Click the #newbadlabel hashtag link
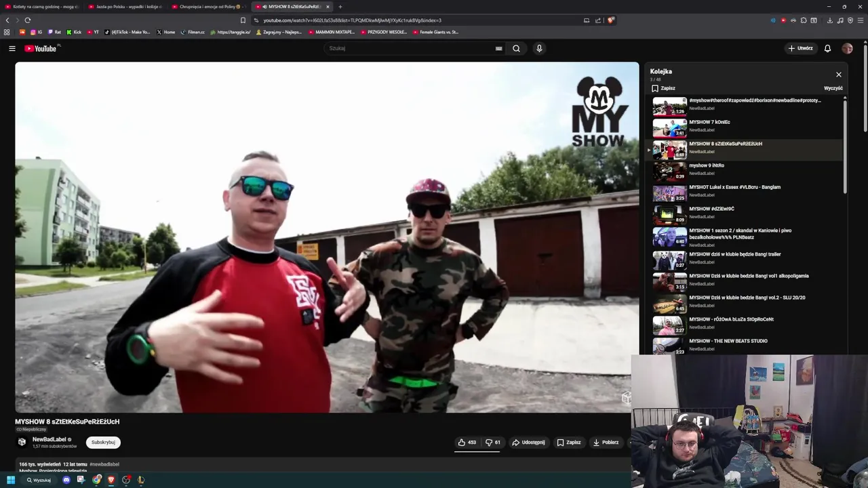 104,464
